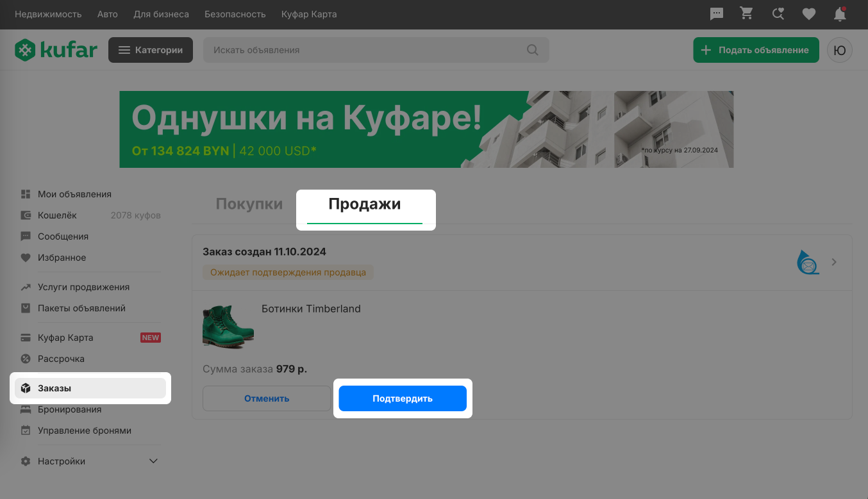Click the Сообщения sidebar icon
Image resolution: width=868 pixels, height=499 pixels.
(26, 236)
